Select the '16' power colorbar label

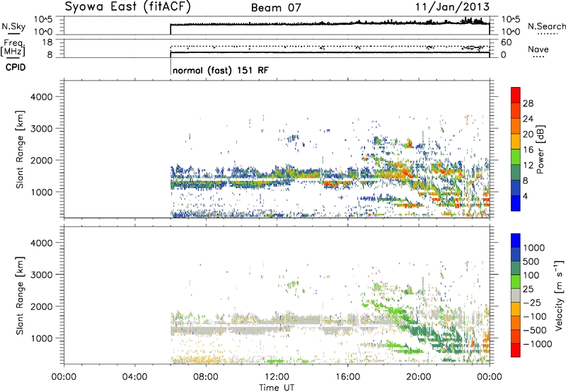(x=528, y=150)
